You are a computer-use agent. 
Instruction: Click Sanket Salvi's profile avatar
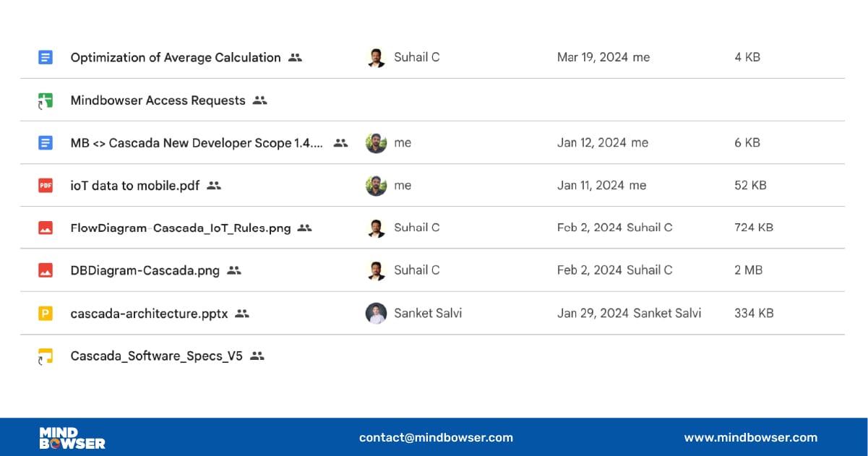pyautogui.click(x=376, y=314)
